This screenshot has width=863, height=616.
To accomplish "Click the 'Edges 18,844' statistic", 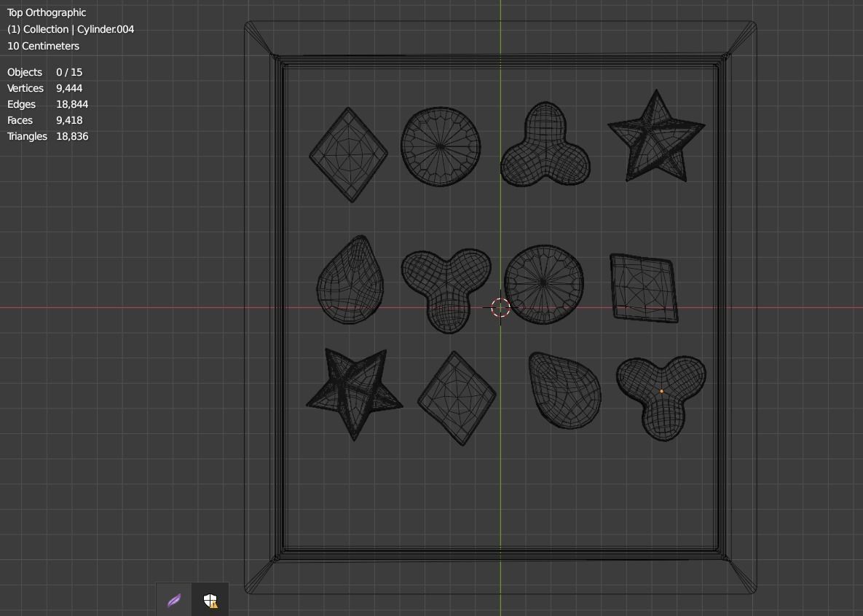I will 47,104.
